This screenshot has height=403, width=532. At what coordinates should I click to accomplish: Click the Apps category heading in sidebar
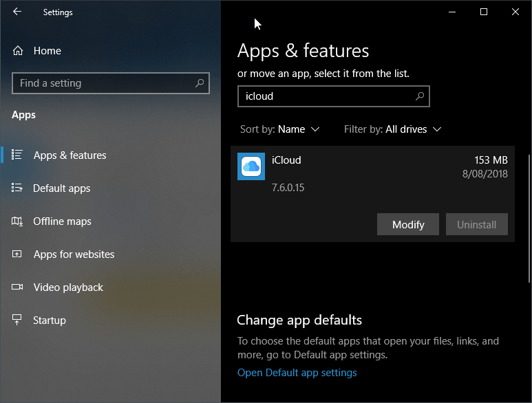tap(23, 115)
